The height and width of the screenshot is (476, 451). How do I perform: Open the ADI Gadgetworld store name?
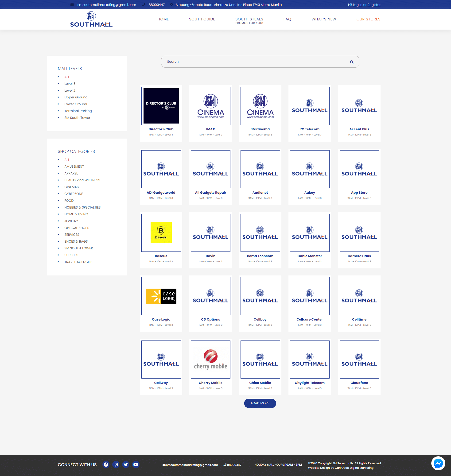tap(161, 193)
